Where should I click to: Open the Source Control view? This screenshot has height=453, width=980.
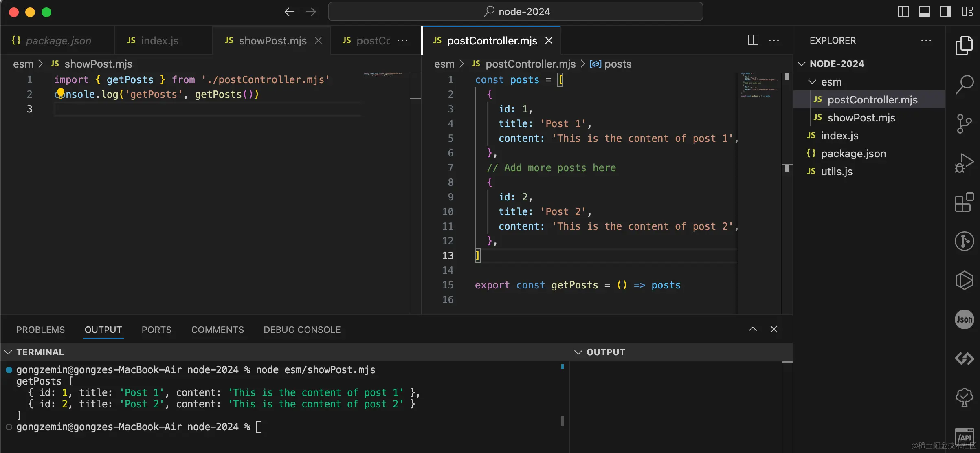[964, 124]
